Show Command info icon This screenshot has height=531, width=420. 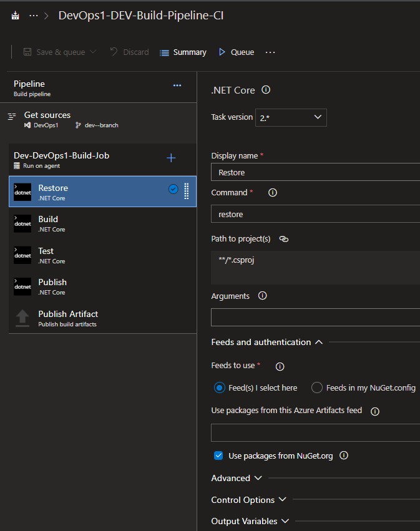(x=273, y=192)
